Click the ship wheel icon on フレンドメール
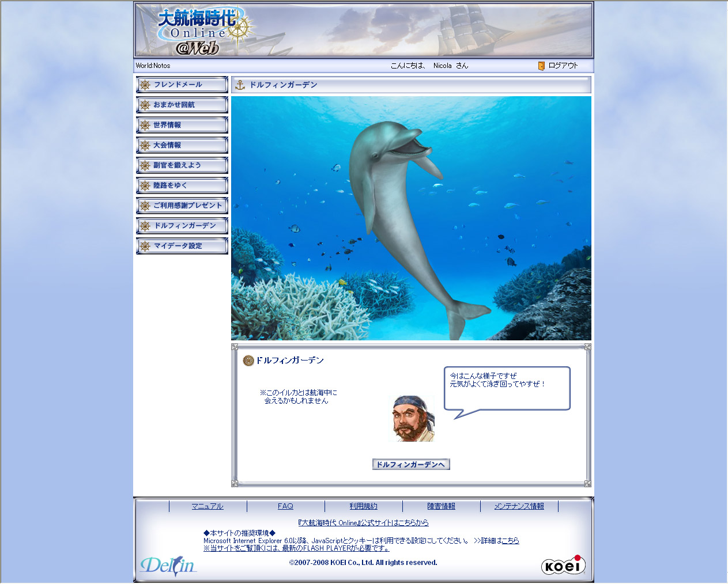This screenshot has width=728, height=584. pyautogui.click(x=145, y=85)
